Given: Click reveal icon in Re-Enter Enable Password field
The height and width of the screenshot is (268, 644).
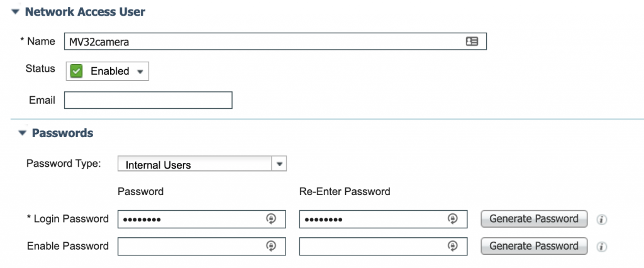Looking at the screenshot, I should point(452,246).
